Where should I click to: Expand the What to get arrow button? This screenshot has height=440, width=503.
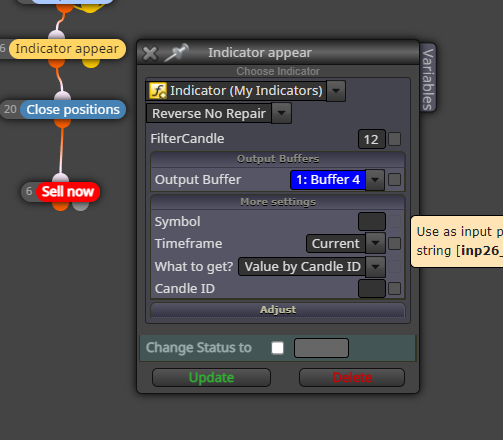376,267
